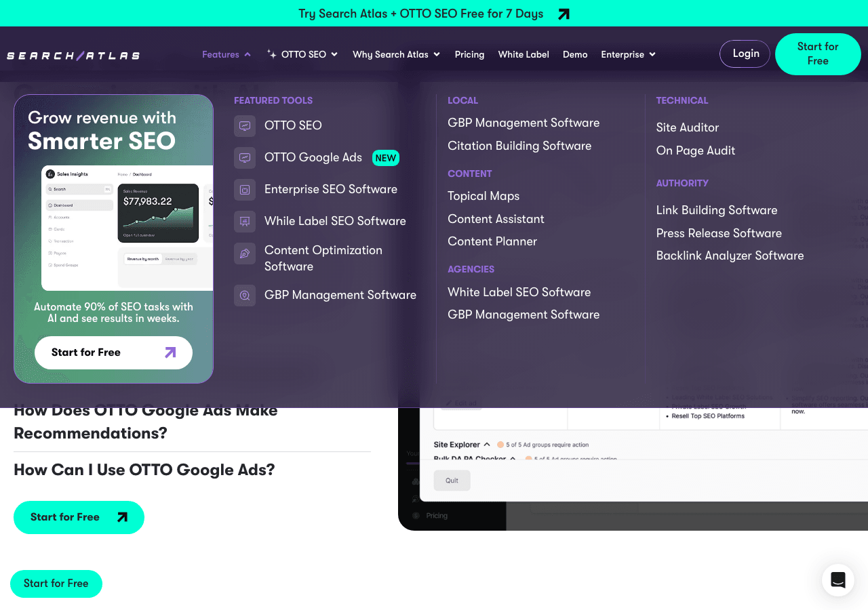
Task: Open the chat widget bubble icon
Action: coord(838,580)
